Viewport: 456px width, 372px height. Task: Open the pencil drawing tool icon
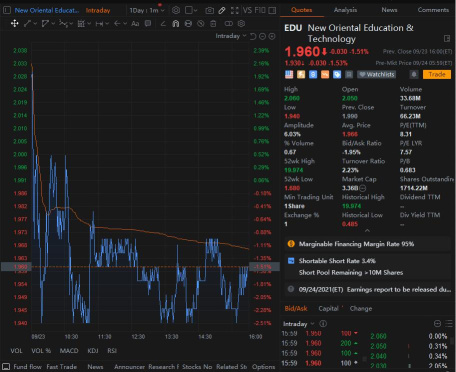[x=222, y=10]
